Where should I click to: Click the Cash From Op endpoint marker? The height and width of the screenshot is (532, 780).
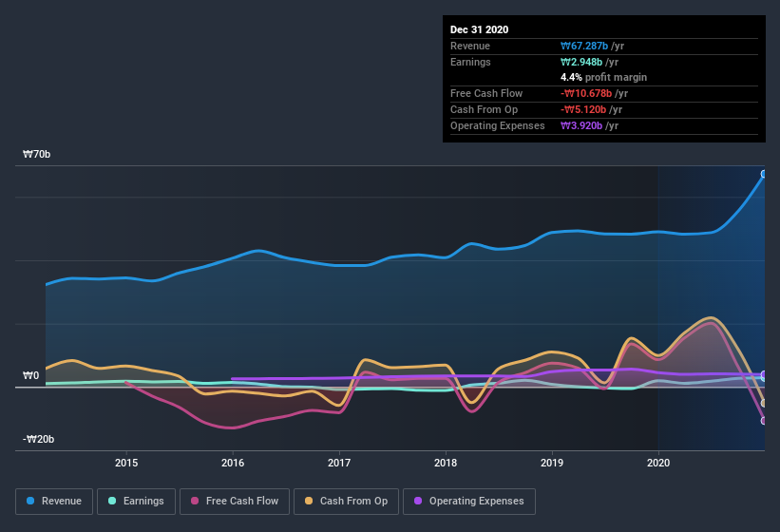[764, 403]
